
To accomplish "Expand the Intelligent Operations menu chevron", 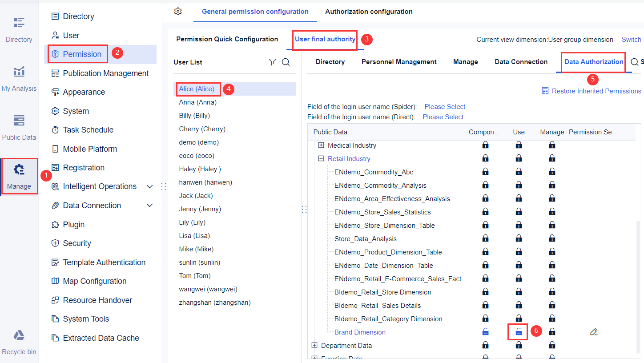I will point(150,186).
